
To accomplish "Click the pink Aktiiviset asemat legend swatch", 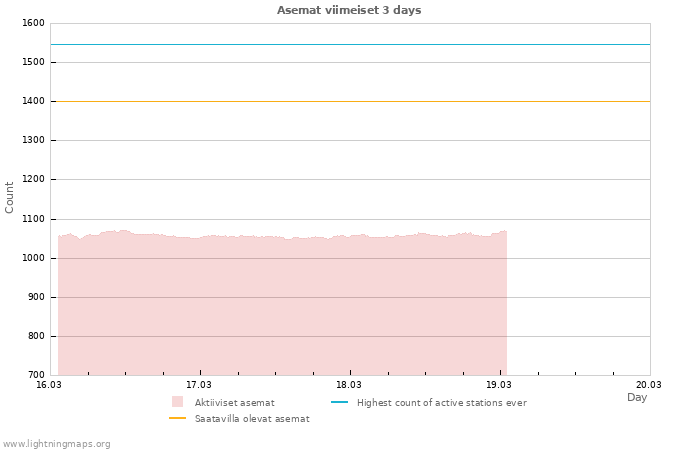I will tap(177, 402).
